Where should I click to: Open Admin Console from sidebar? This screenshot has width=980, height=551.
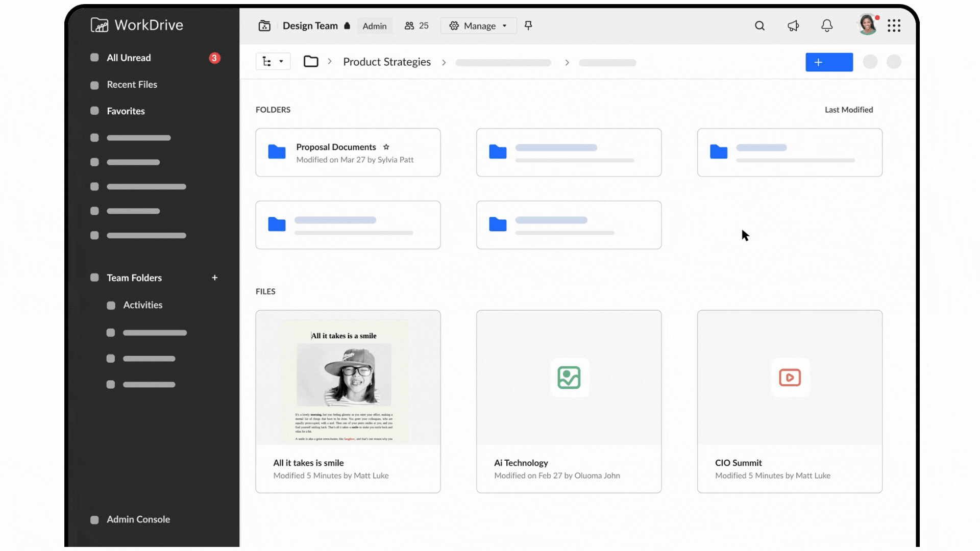coord(138,519)
